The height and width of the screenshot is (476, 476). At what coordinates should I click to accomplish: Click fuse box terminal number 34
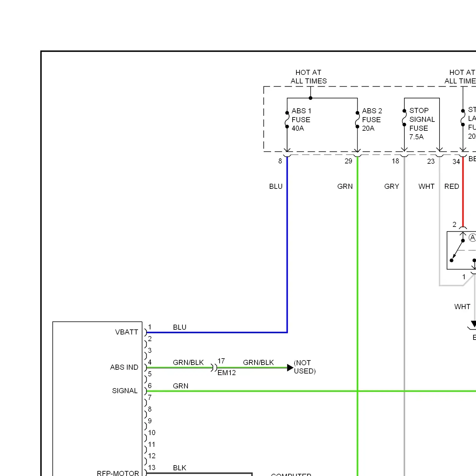(x=456, y=162)
